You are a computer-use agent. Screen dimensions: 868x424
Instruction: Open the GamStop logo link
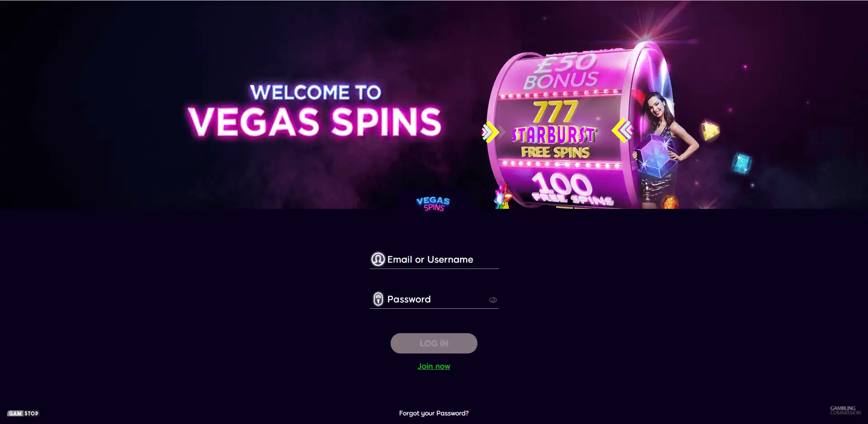[23, 413]
